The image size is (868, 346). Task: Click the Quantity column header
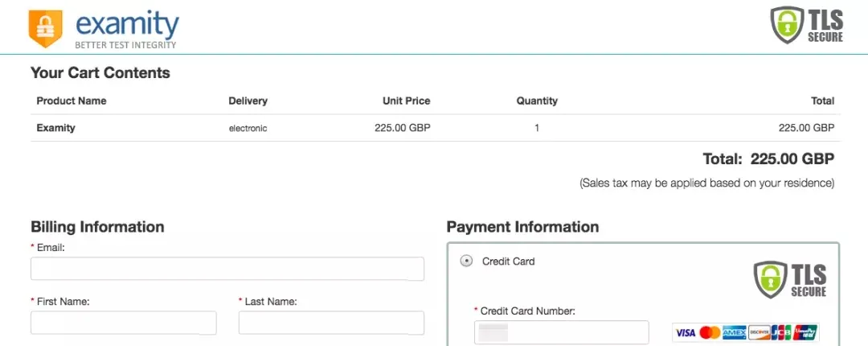pos(537,101)
